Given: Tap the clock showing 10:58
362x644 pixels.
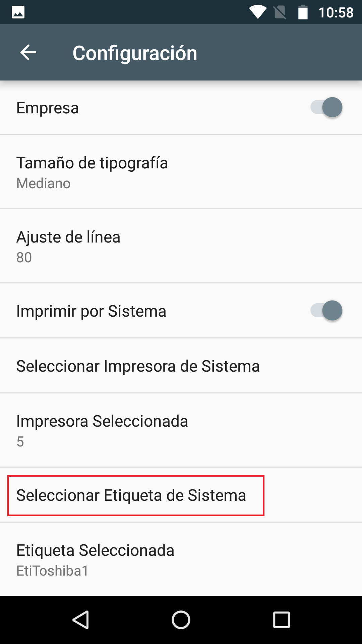Looking at the screenshot, I should click(x=336, y=13).
